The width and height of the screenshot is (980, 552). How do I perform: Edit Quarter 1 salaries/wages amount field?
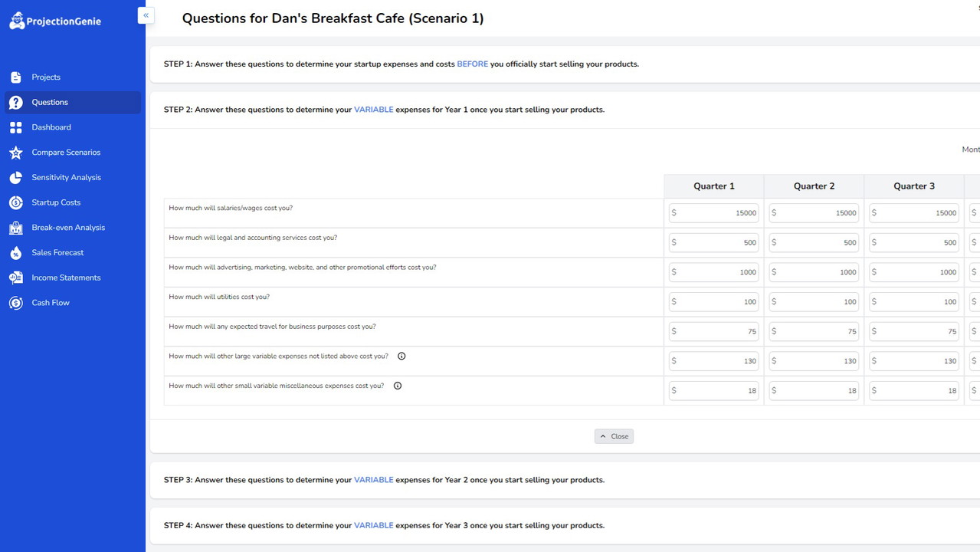(714, 213)
